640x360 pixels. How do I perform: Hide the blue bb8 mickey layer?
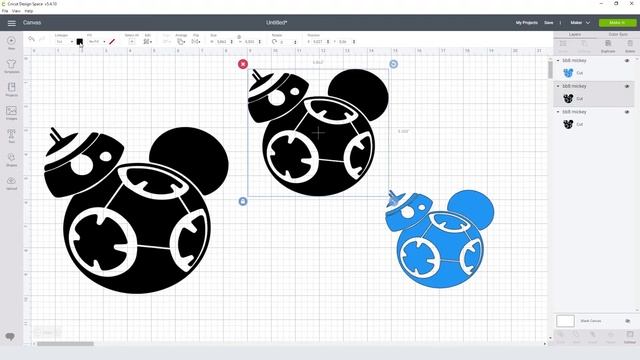tap(627, 60)
